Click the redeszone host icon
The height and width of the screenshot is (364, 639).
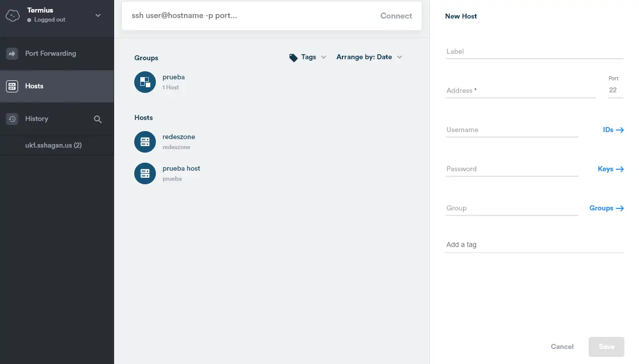[x=145, y=142]
